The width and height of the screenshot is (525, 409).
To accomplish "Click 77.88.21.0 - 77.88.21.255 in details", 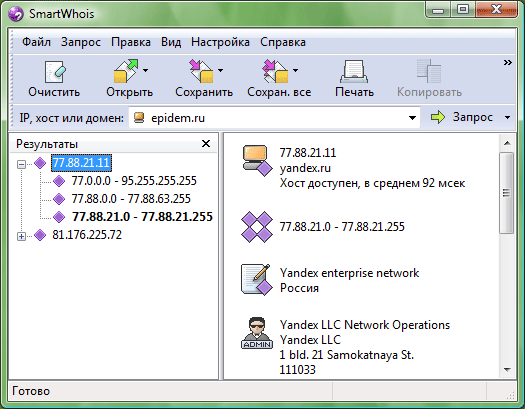I will click(x=342, y=227).
